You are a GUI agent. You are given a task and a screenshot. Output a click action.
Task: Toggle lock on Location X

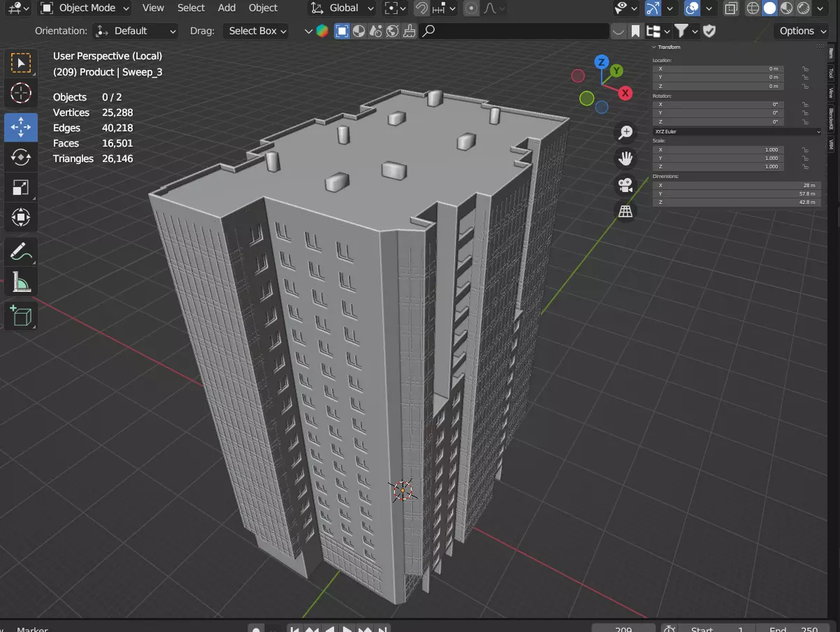(805, 69)
